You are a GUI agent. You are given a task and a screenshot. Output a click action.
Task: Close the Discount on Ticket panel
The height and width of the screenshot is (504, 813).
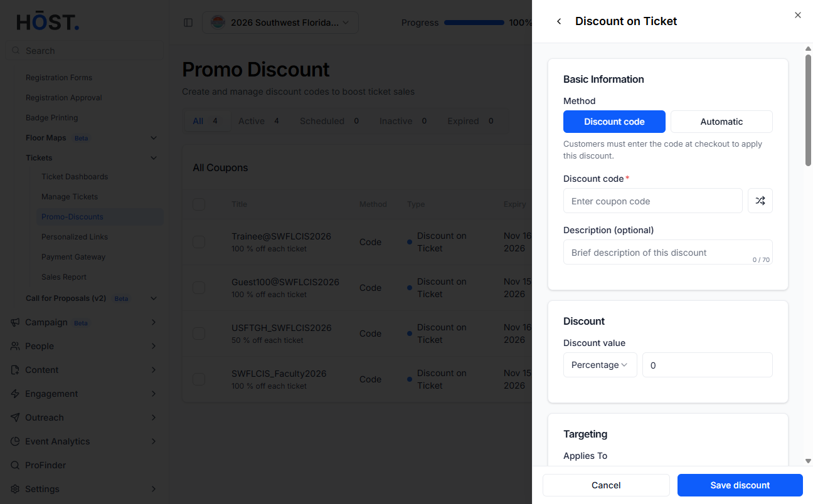(x=798, y=15)
